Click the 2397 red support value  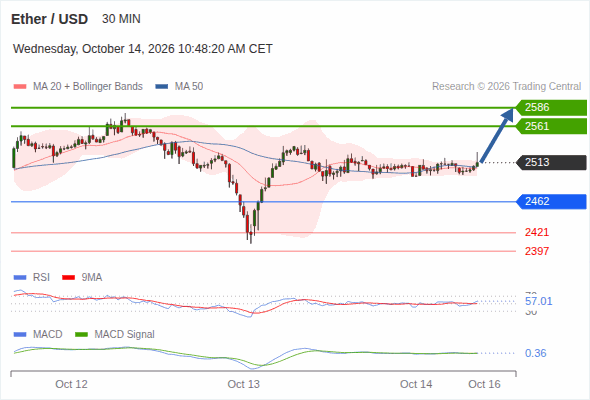click(x=537, y=251)
